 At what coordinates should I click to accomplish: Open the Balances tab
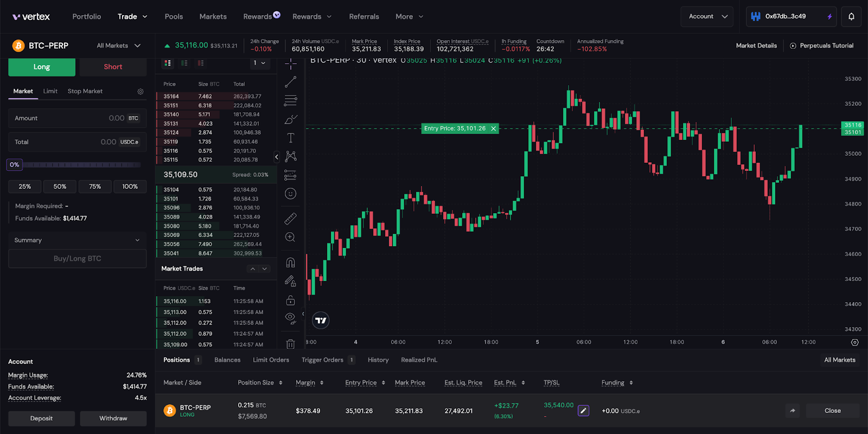(x=227, y=360)
